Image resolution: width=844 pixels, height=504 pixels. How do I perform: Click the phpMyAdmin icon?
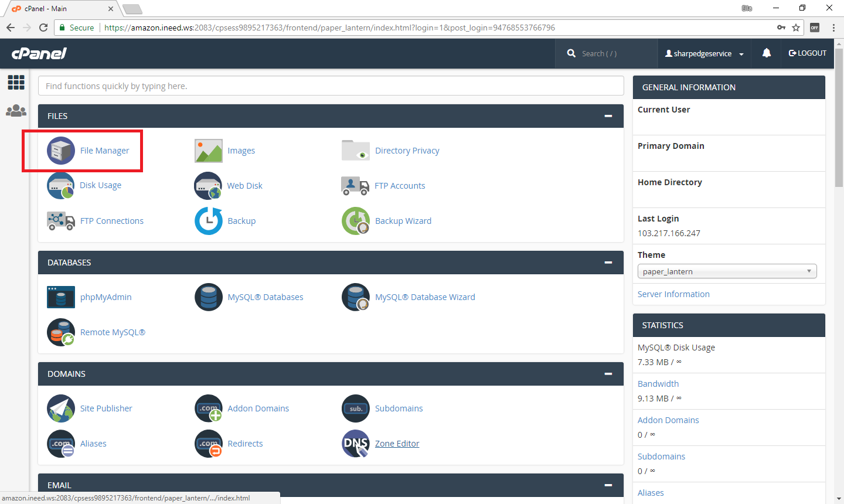61,297
